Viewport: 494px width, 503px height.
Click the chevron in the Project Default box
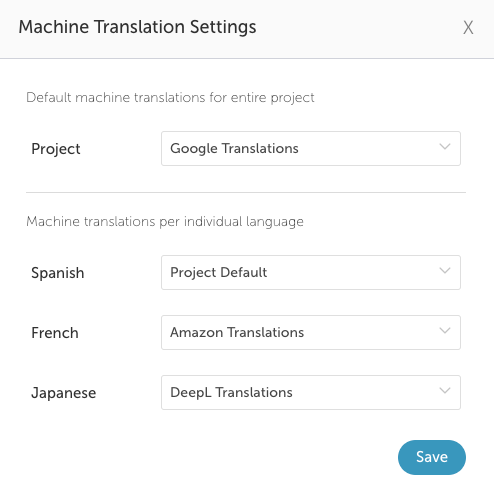pyautogui.click(x=445, y=271)
